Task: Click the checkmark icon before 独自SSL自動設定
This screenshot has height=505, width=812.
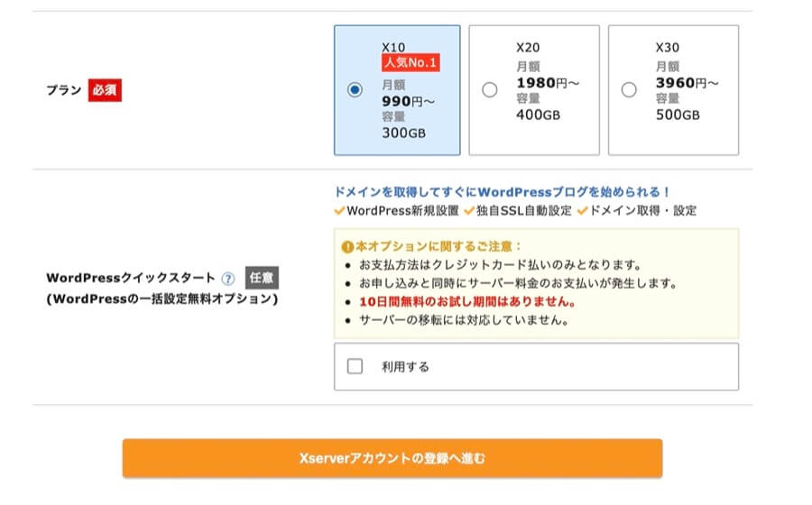Action: coord(469,211)
